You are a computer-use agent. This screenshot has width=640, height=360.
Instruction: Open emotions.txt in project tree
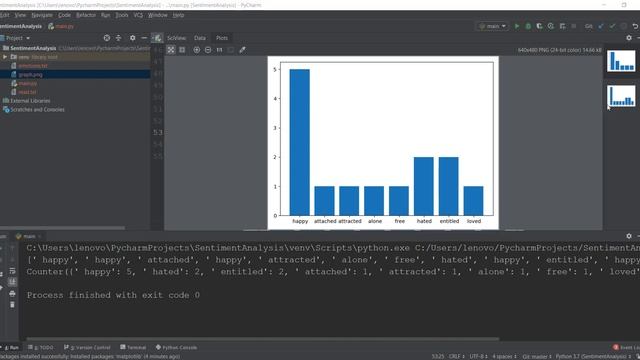[33, 66]
